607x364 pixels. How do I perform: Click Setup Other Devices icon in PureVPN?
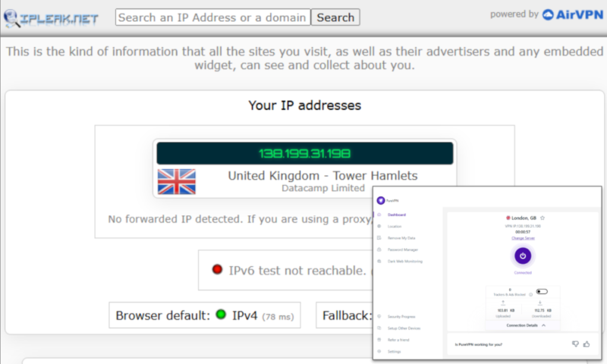(x=379, y=328)
